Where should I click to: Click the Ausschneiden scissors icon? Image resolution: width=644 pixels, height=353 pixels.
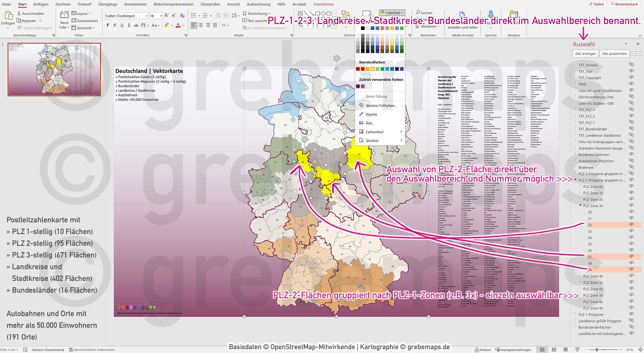pos(19,13)
